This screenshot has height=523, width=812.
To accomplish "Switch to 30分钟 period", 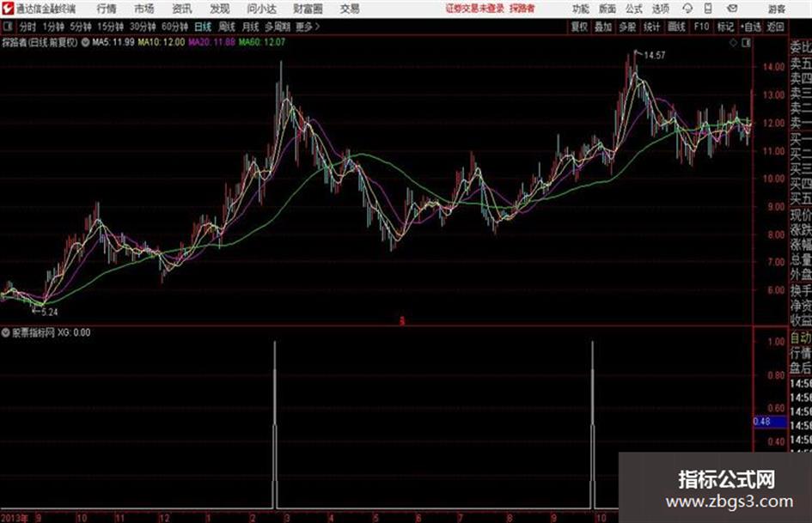I will [143, 27].
